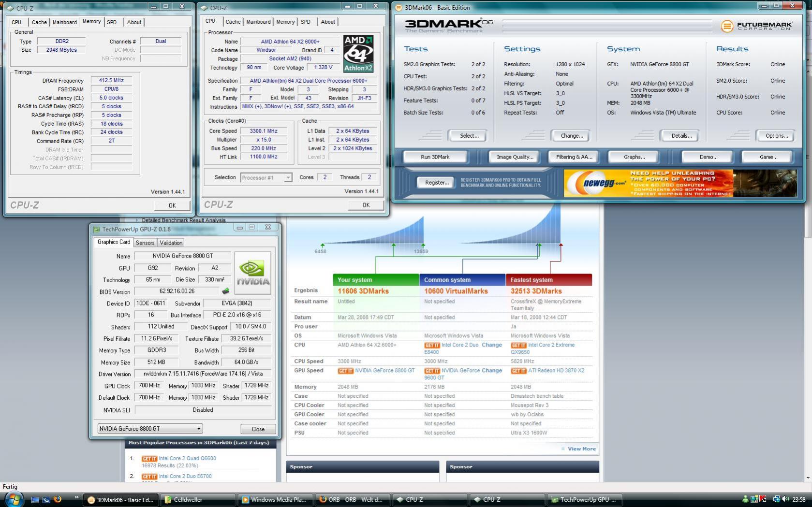Switch to the Validation tab in GPU-Z

tap(171, 243)
